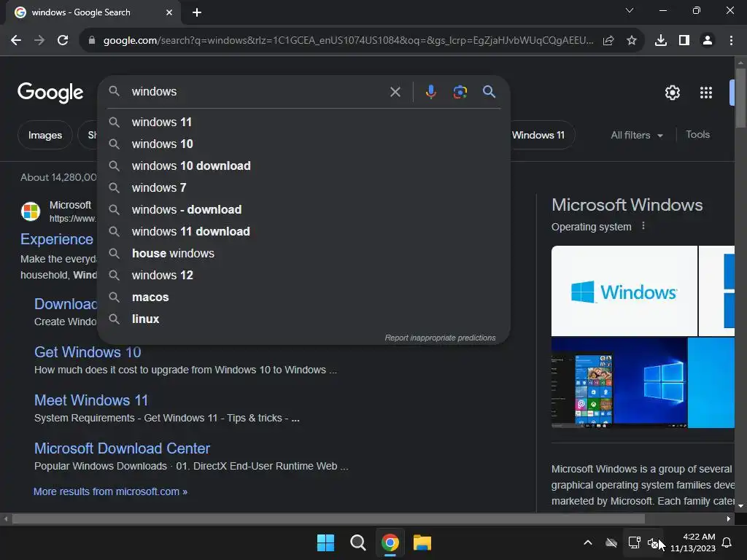
Task: Open the tab search chevron
Action: [x=630, y=10]
